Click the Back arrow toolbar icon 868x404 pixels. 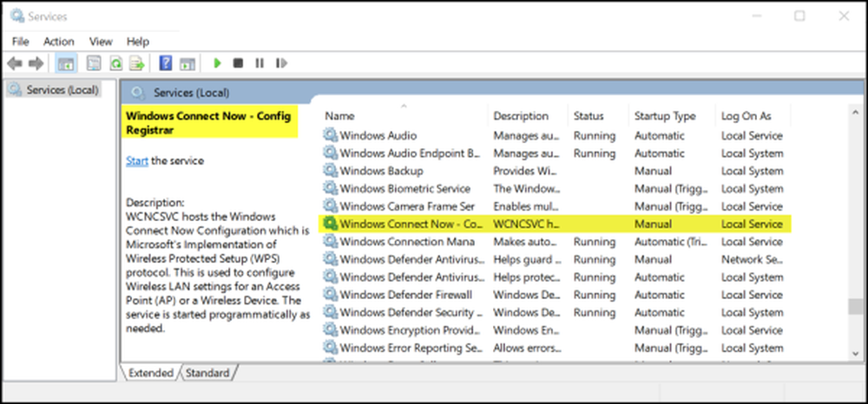[x=15, y=63]
